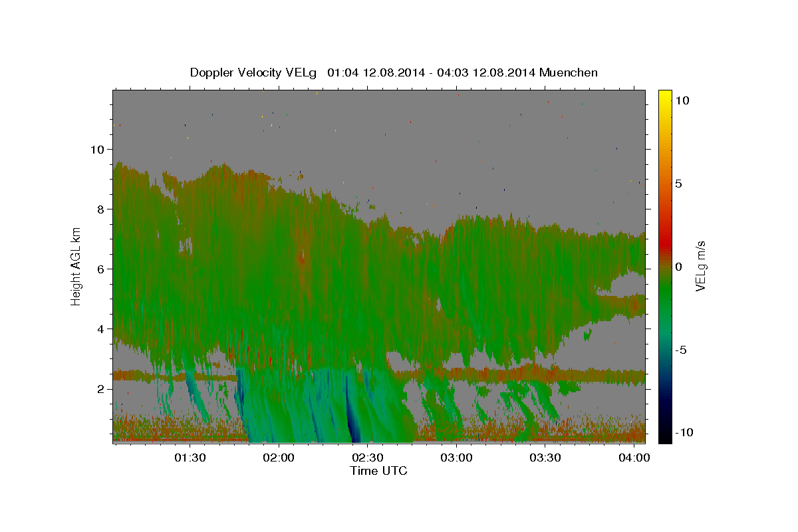Click the height tick label 8
This screenshot has width=798, height=532.
[100, 209]
